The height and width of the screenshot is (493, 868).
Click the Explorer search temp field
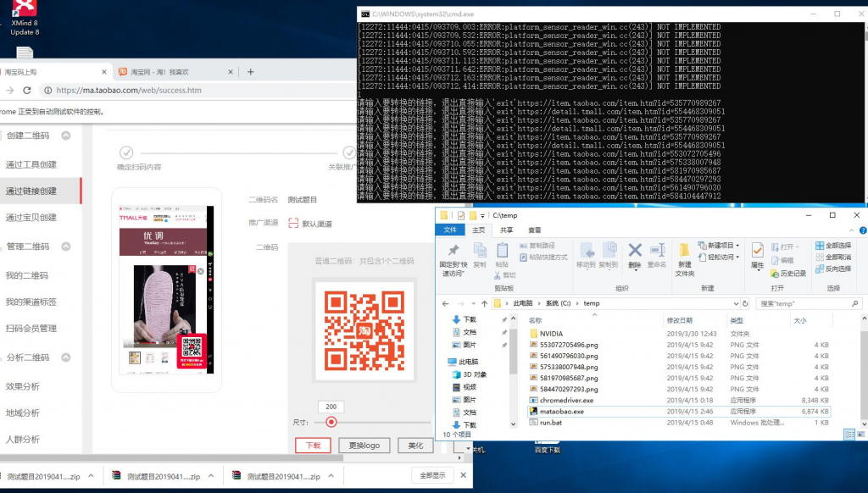pos(809,303)
